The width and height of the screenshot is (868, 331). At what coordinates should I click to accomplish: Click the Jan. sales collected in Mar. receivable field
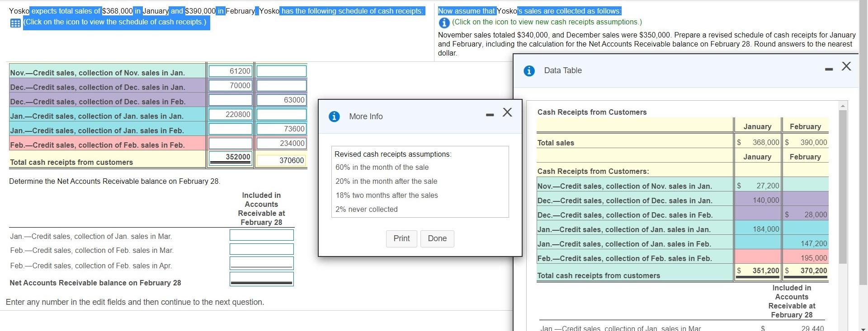coord(261,235)
